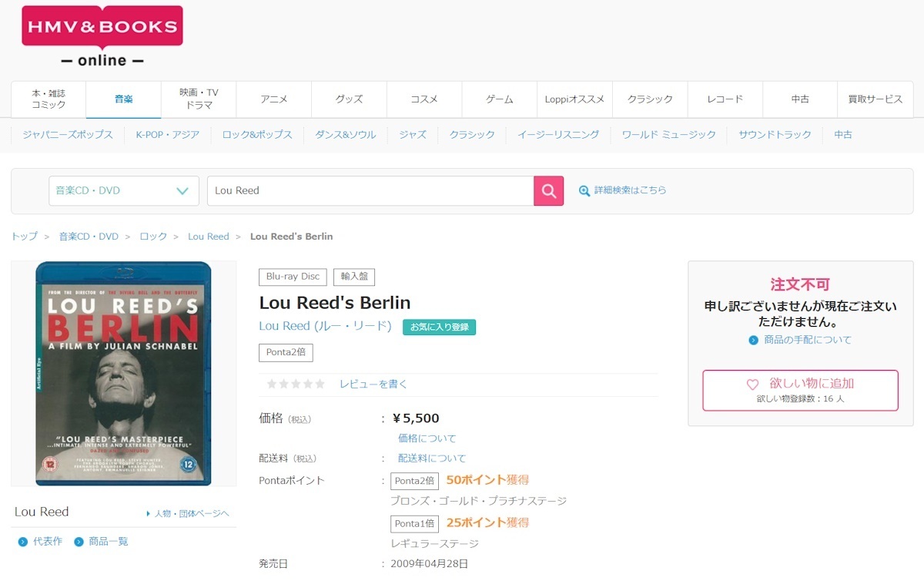924x581 pixels.
Task: Go to K-POP・アジア genre
Action: 168,135
